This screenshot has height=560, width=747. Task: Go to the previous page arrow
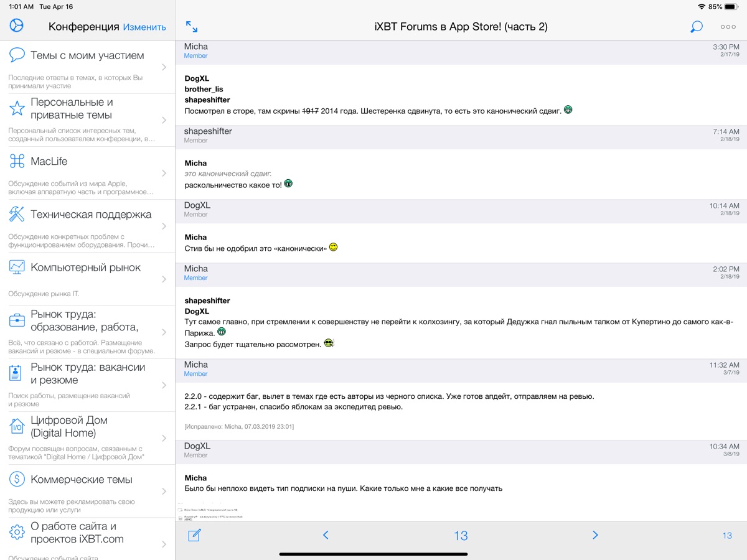pyautogui.click(x=325, y=535)
